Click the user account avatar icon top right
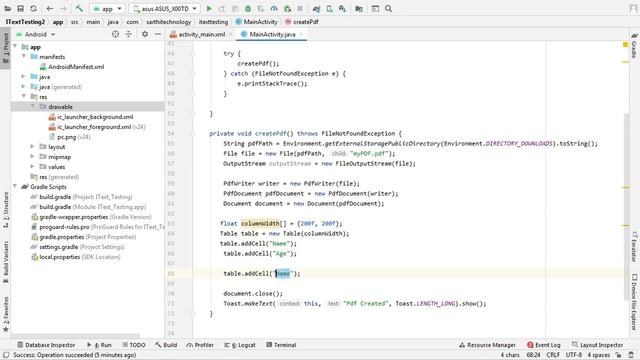Image resolution: width=640 pixels, height=360 pixels. pyautogui.click(x=633, y=9)
